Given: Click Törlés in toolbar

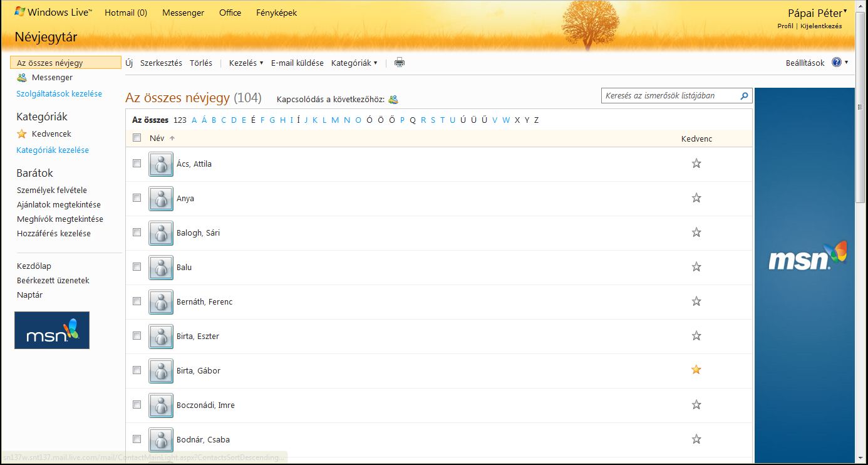Looking at the screenshot, I should [x=201, y=63].
